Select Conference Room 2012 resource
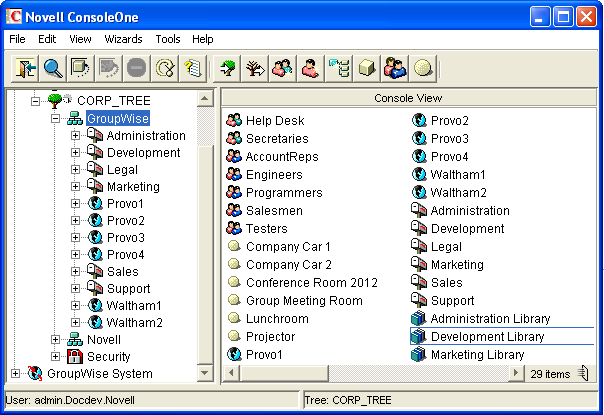Image resolution: width=604 pixels, height=415 pixels. pos(312,282)
